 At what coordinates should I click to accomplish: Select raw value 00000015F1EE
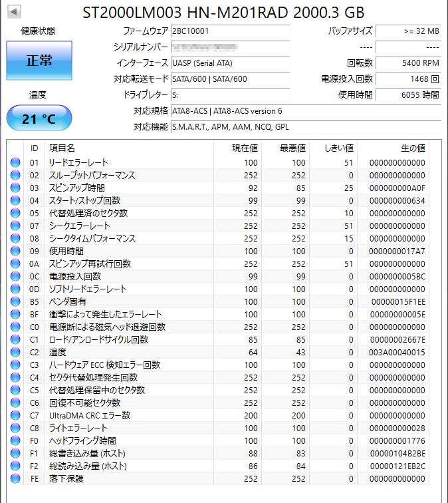pos(398,302)
